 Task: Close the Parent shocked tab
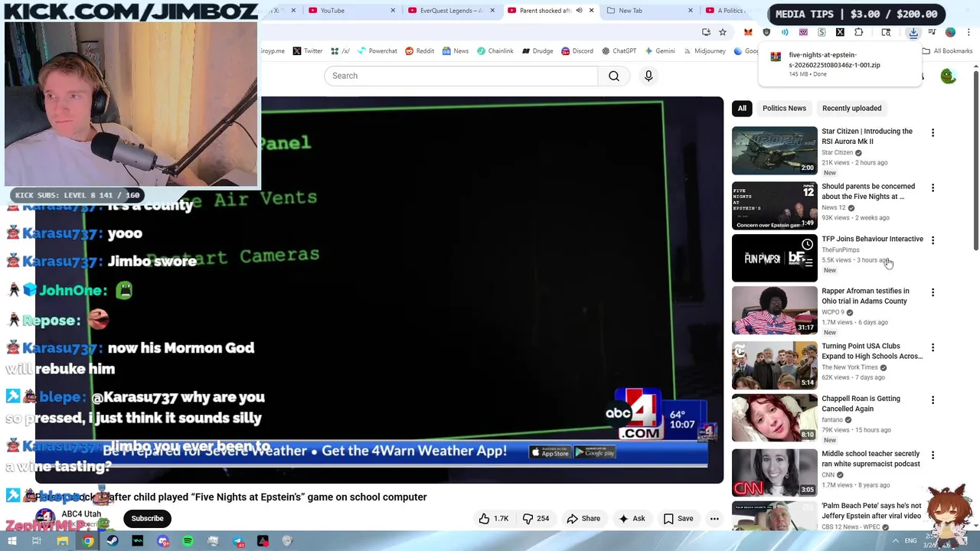(x=591, y=11)
